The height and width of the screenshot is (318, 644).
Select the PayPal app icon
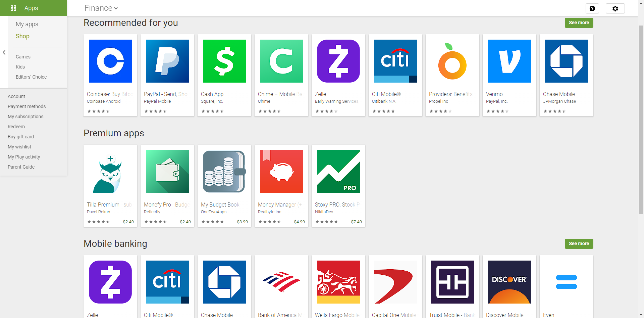click(167, 61)
